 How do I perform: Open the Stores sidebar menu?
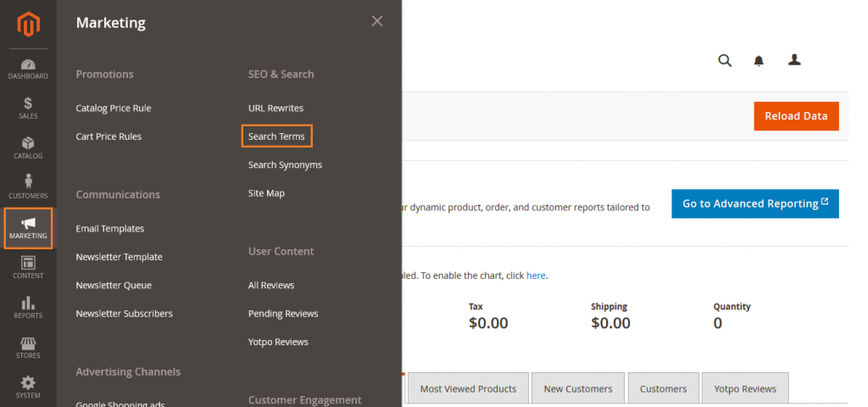(28, 347)
